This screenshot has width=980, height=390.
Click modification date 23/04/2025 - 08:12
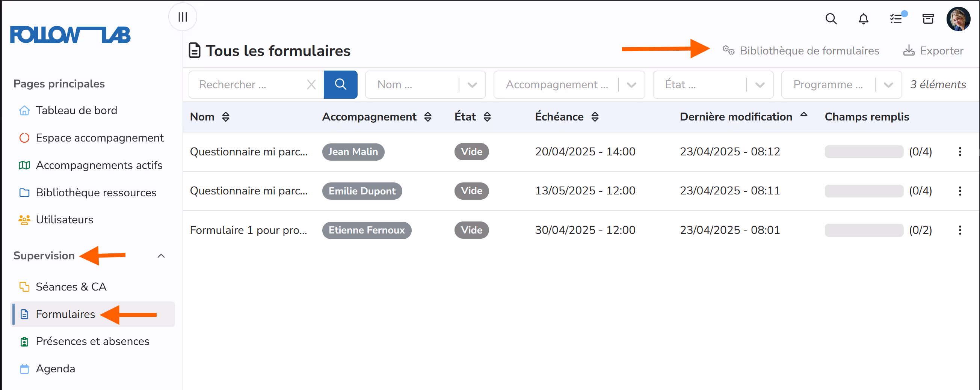(x=730, y=152)
